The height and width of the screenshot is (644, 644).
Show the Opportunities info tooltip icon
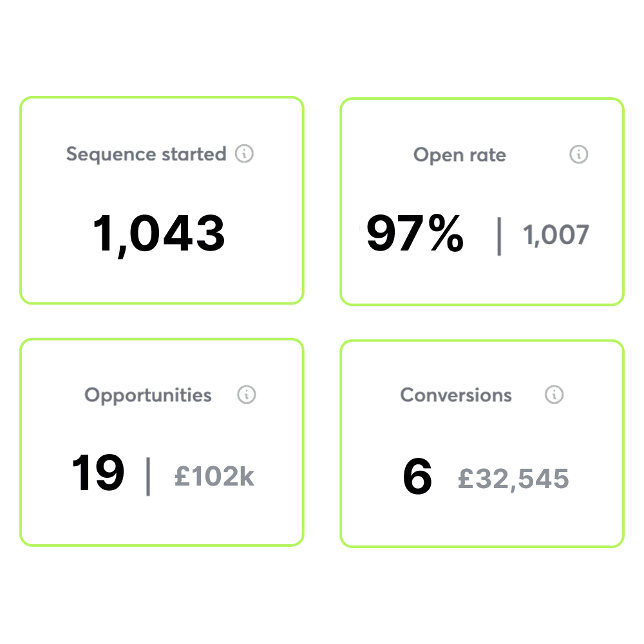247,395
